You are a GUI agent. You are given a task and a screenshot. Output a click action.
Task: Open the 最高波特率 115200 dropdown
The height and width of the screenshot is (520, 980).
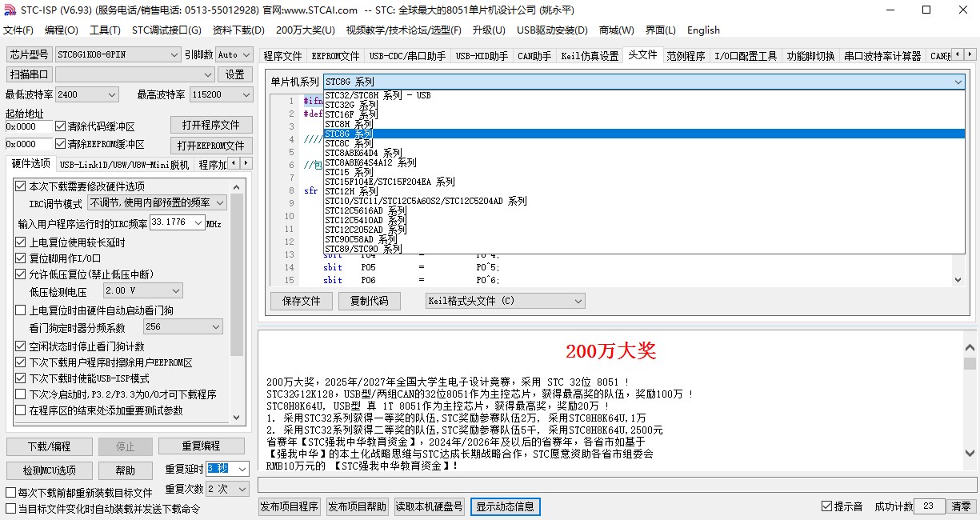(x=221, y=94)
